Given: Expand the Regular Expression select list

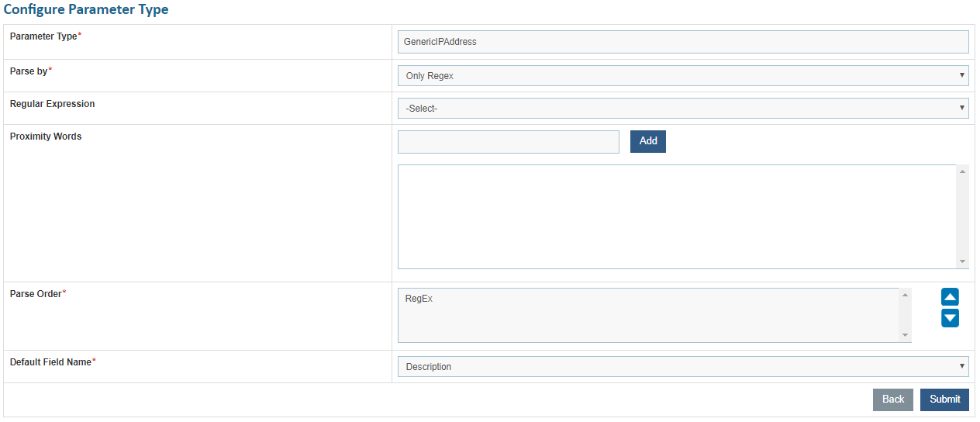Looking at the screenshot, I should (x=683, y=108).
